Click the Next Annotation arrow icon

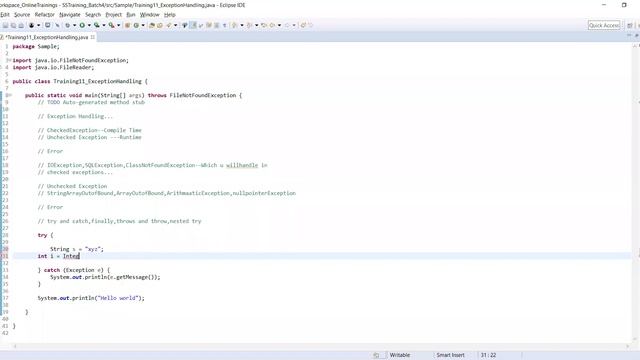pyautogui.click(x=234, y=25)
